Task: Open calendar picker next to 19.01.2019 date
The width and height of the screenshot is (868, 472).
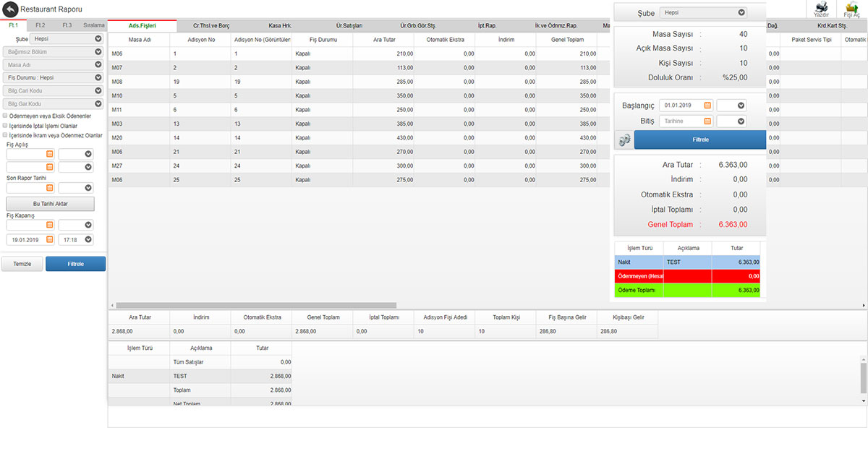Action: [50, 239]
